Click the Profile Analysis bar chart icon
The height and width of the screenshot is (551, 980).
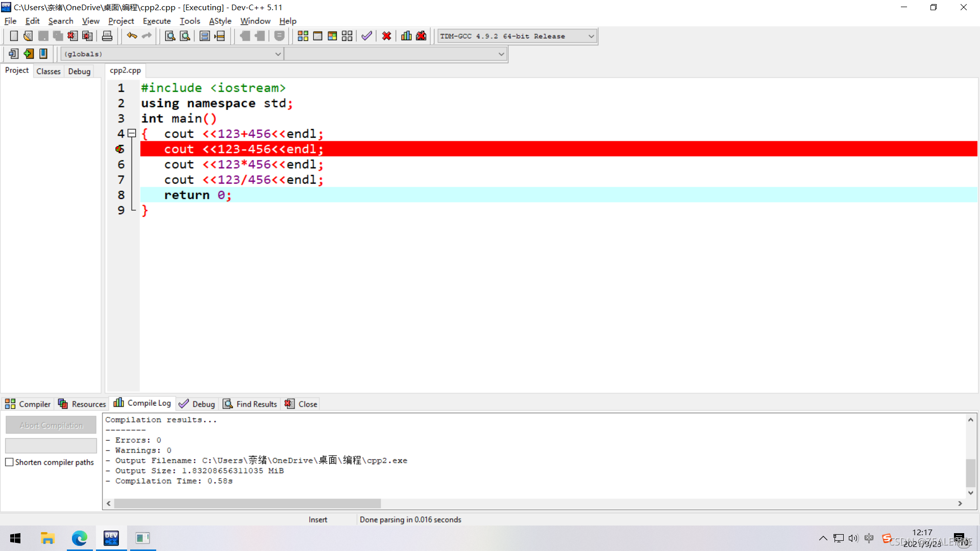(406, 36)
